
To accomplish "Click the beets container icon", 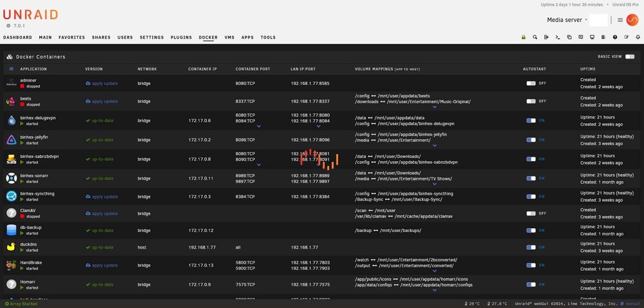I will 11,101.
